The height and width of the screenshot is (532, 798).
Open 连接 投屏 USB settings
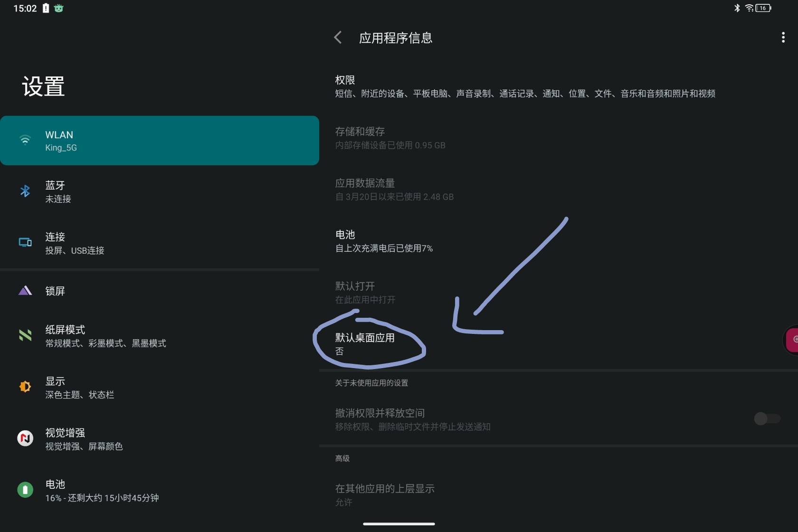coord(160,243)
